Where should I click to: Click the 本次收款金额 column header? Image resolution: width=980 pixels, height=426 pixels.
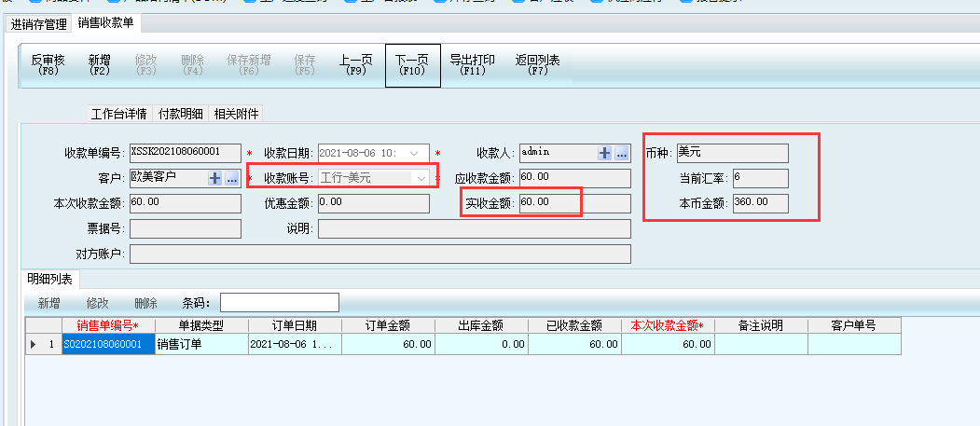coord(667,325)
